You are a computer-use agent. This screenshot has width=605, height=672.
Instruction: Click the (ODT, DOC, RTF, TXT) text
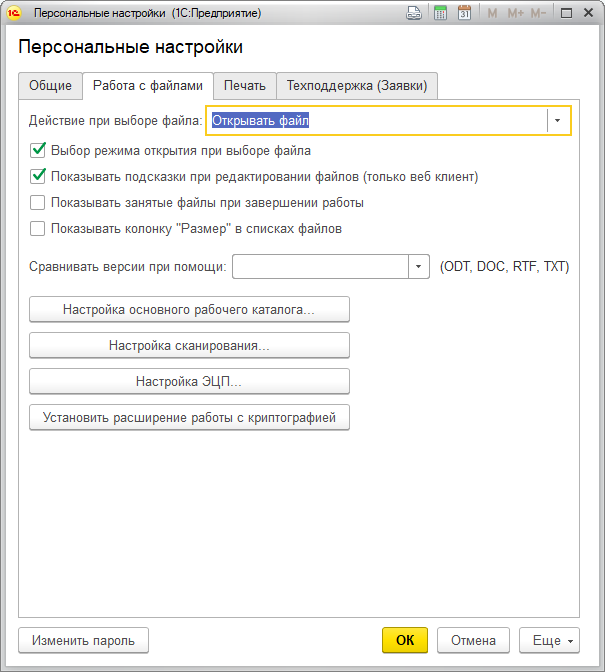tap(505, 267)
